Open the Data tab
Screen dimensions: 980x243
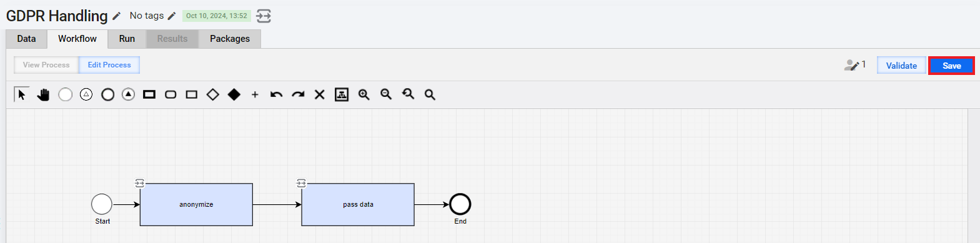pos(26,39)
